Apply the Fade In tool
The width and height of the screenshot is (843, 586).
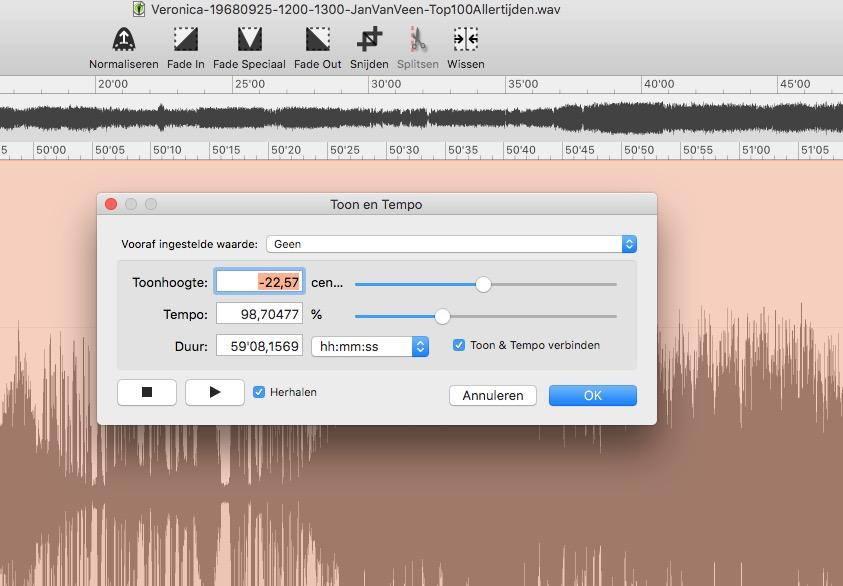[186, 40]
